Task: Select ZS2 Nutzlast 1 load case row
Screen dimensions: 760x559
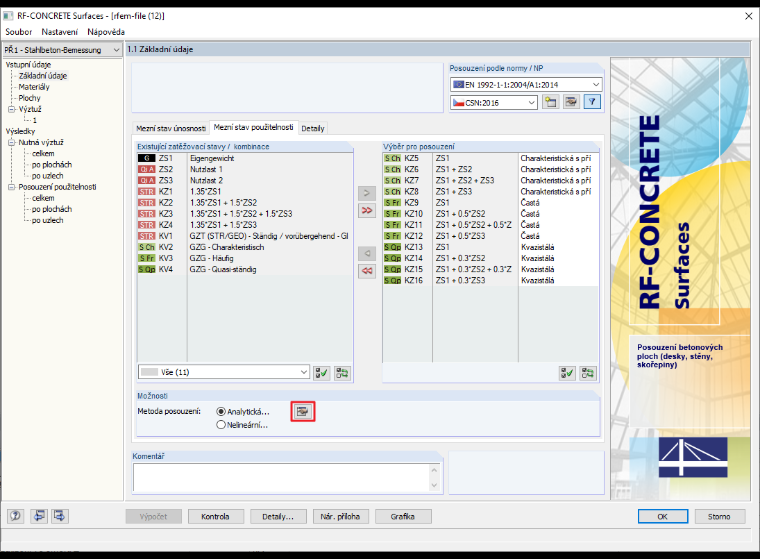Action: pos(244,169)
